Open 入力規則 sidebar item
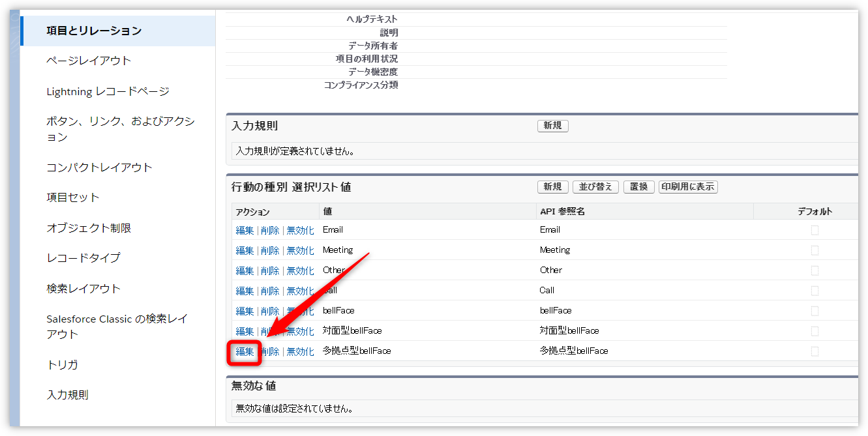Image resolution: width=868 pixels, height=436 pixels. pos(67,395)
